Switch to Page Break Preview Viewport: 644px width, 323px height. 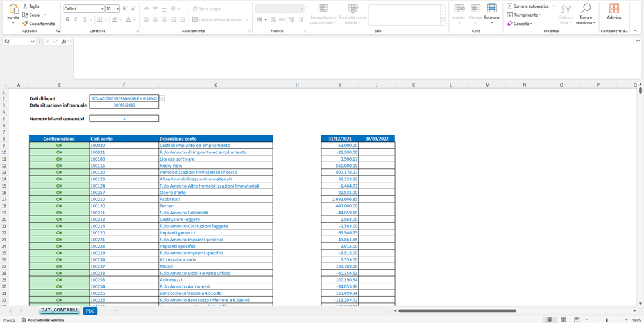[x=577, y=320]
